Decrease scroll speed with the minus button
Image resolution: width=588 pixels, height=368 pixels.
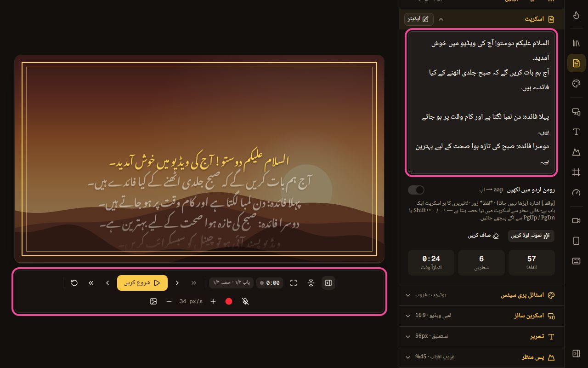[x=169, y=301]
